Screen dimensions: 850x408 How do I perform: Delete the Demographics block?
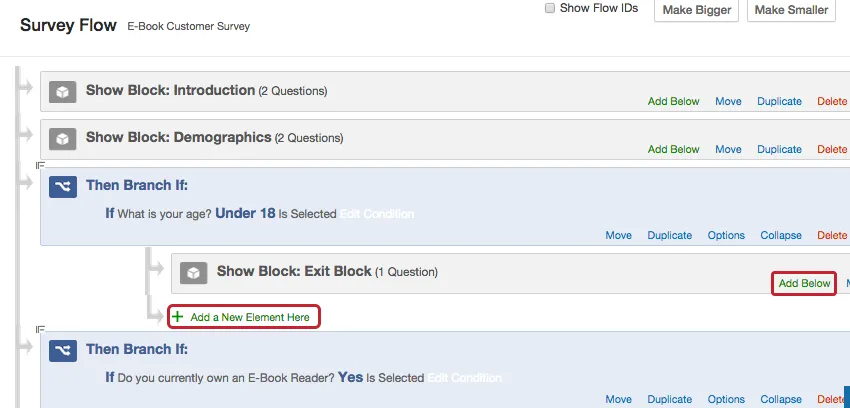832,150
